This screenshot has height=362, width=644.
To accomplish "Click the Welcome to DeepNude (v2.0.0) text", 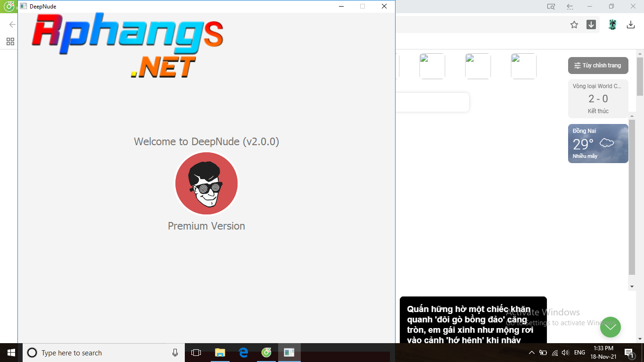I will pyautogui.click(x=206, y=141).
